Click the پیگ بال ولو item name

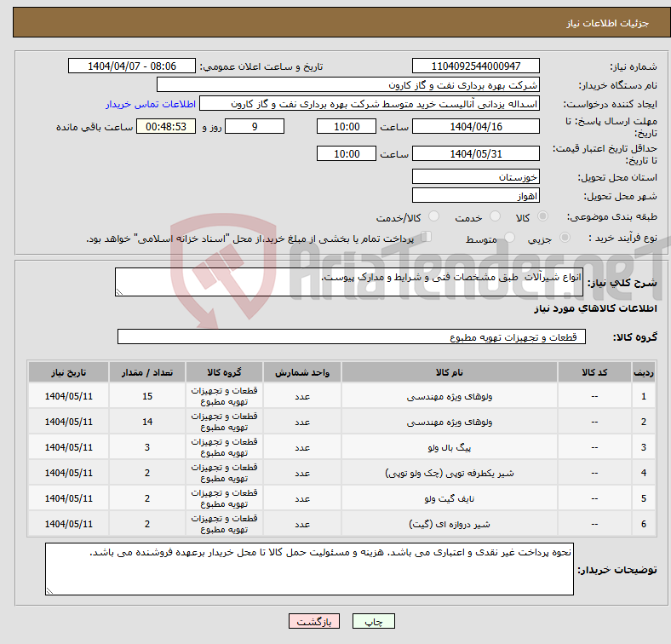[x=450, y=447]
